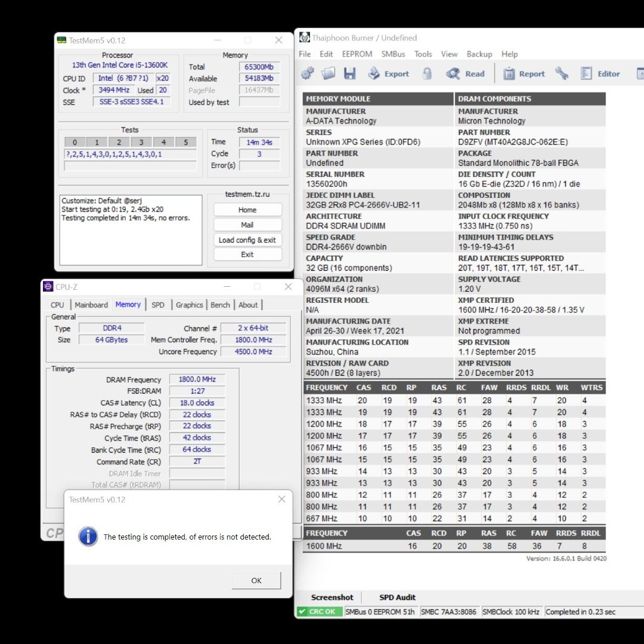
Task: Switch to the SPD Audit tab
Action: 397,597
